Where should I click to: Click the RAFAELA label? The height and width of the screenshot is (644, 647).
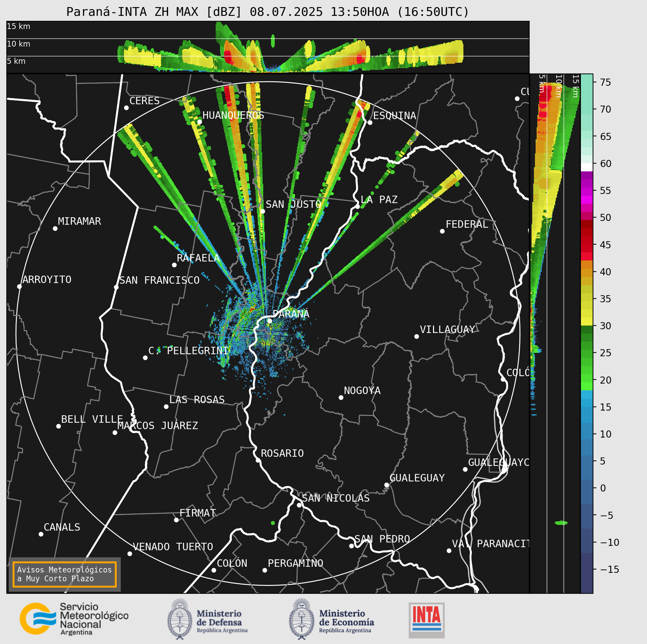point(198,258)
